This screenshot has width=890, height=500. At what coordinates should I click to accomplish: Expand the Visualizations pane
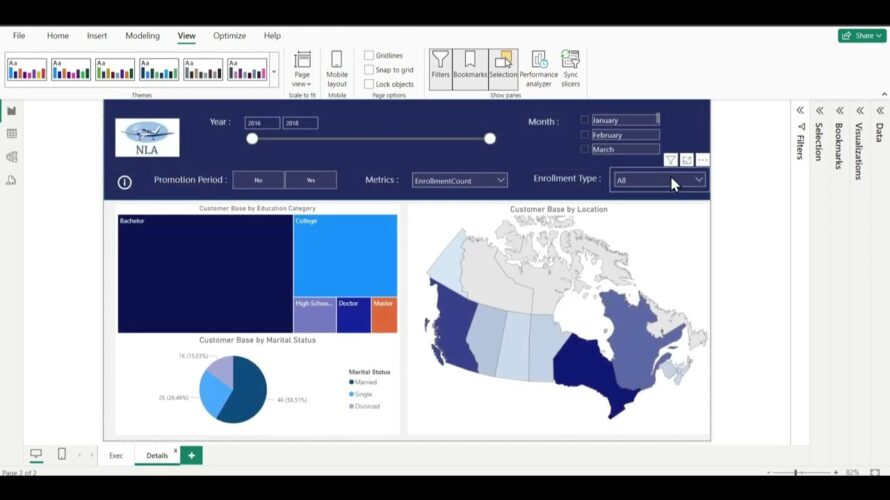(x=860, y=110)
